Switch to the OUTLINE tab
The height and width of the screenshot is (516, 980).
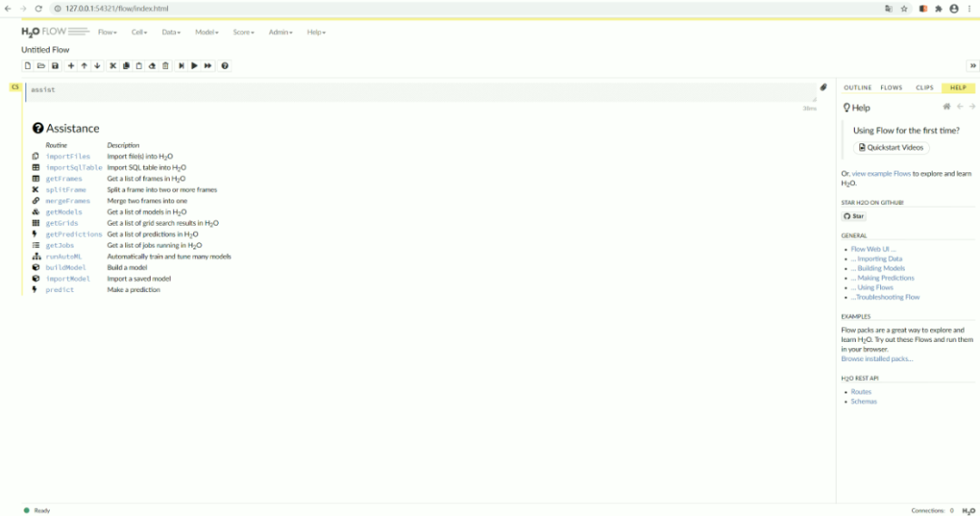click(857, 88)
